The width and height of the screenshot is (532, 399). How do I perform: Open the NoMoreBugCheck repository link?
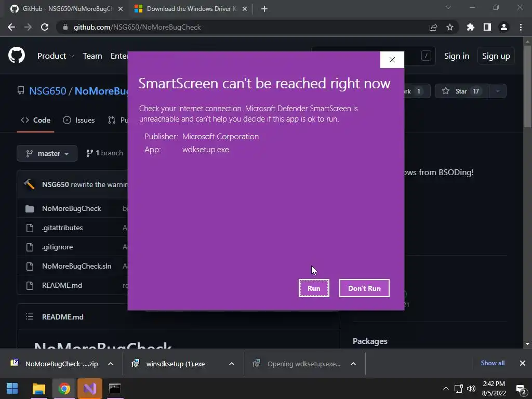point(101,91)
